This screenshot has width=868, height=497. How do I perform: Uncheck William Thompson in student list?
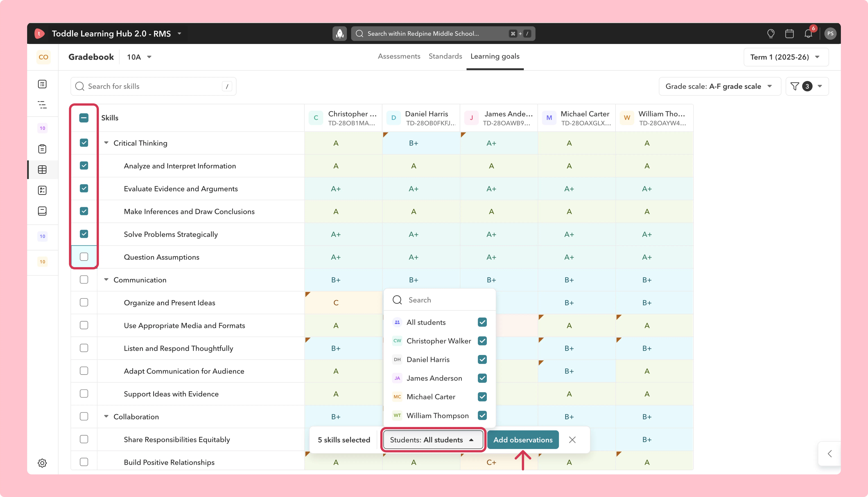(x=482, y=415)
